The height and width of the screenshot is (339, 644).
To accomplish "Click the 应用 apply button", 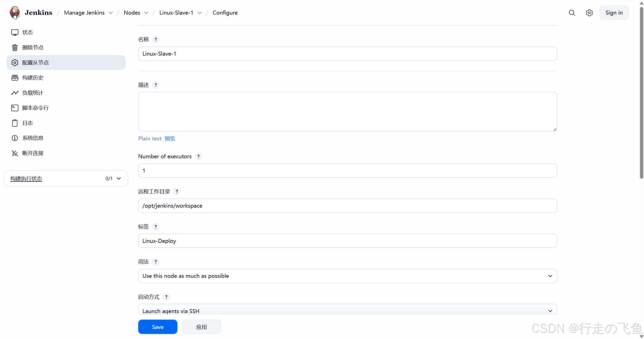I will pos(201,327).
